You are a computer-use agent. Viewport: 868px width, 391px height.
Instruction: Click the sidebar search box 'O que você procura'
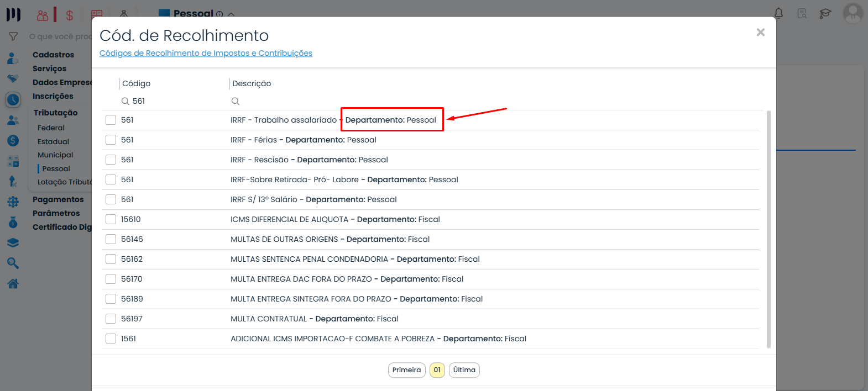[60, 36]
